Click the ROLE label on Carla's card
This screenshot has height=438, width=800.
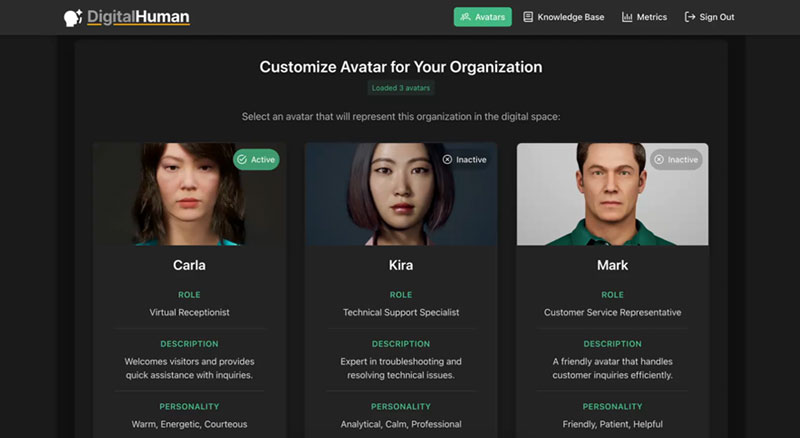189,295
